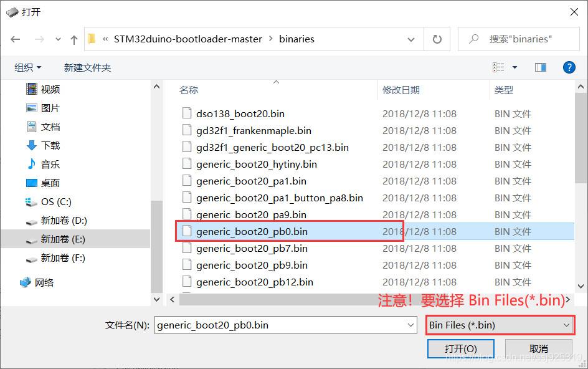Open view options dropdown arrow

click(x=515, y=67)
